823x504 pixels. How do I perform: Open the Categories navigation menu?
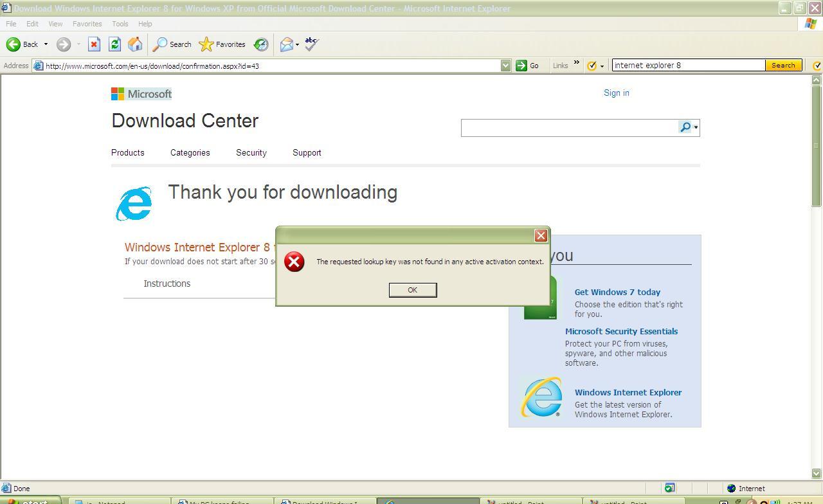click(190, 153)
